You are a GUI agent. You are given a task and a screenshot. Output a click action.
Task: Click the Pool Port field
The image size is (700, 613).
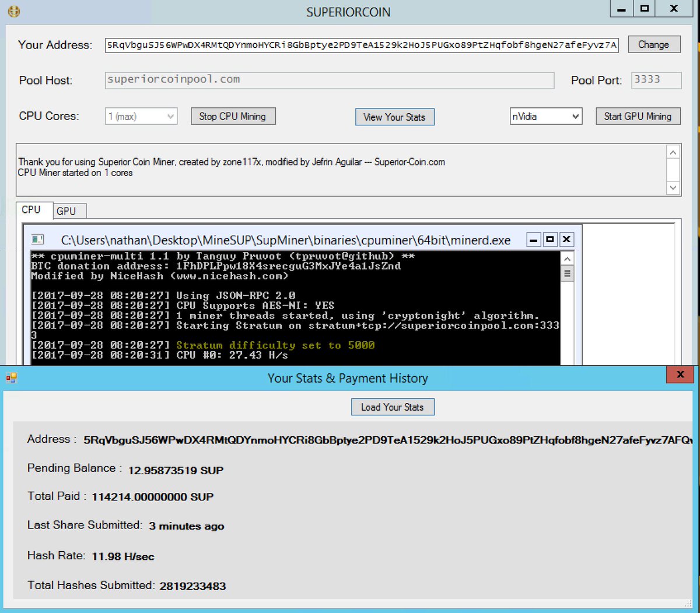pos(656,80)
